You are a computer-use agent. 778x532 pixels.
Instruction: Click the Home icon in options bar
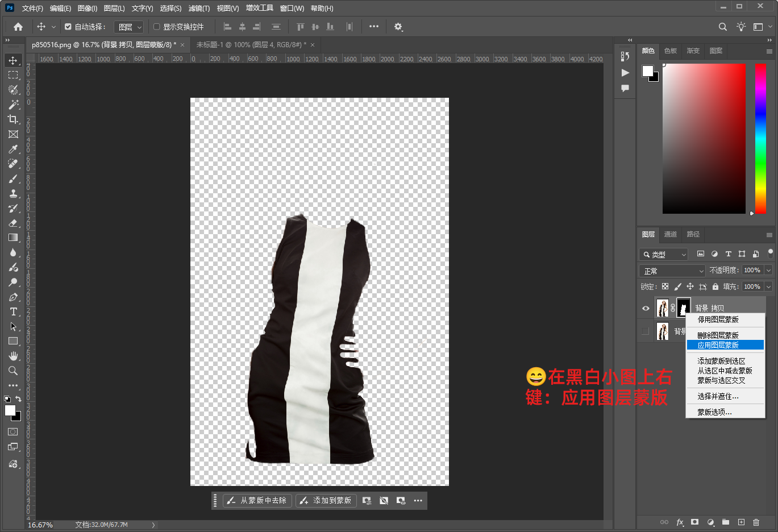(18, 27)
